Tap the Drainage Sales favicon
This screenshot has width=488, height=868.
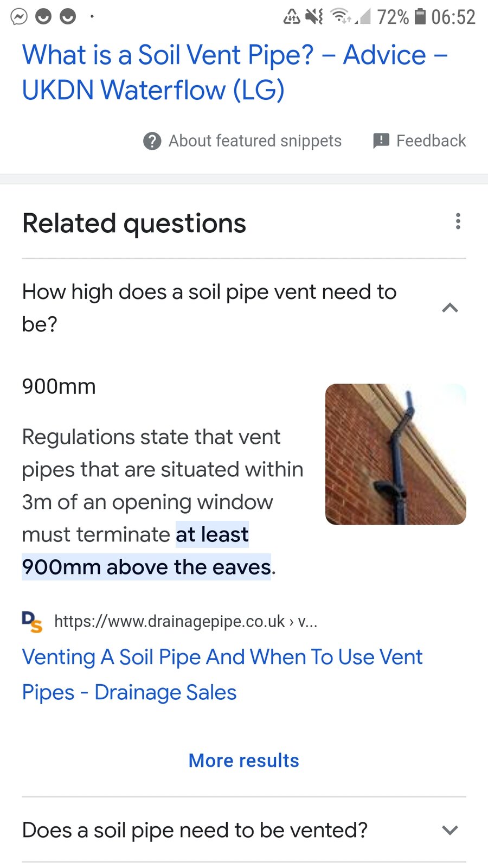[x=32, y=622]
